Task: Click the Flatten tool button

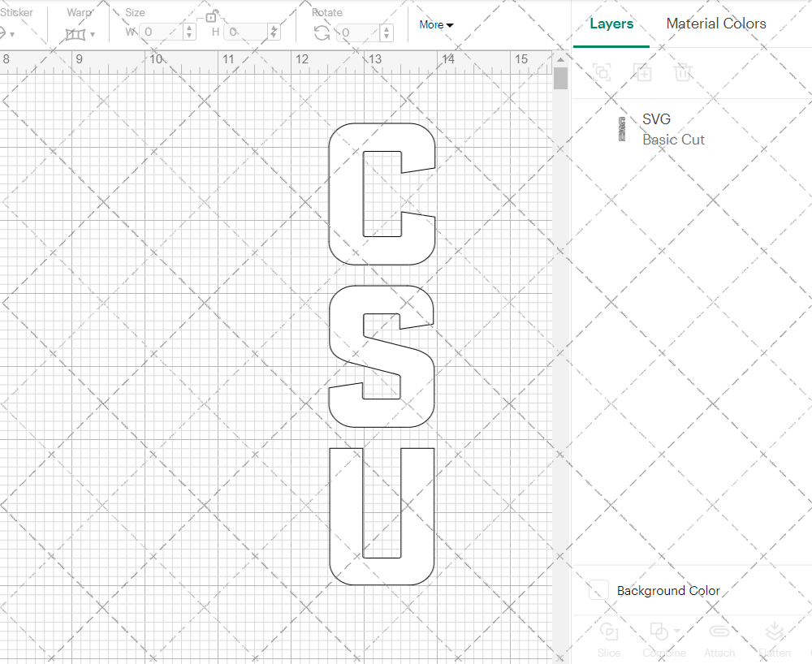Action: (774, 640)
